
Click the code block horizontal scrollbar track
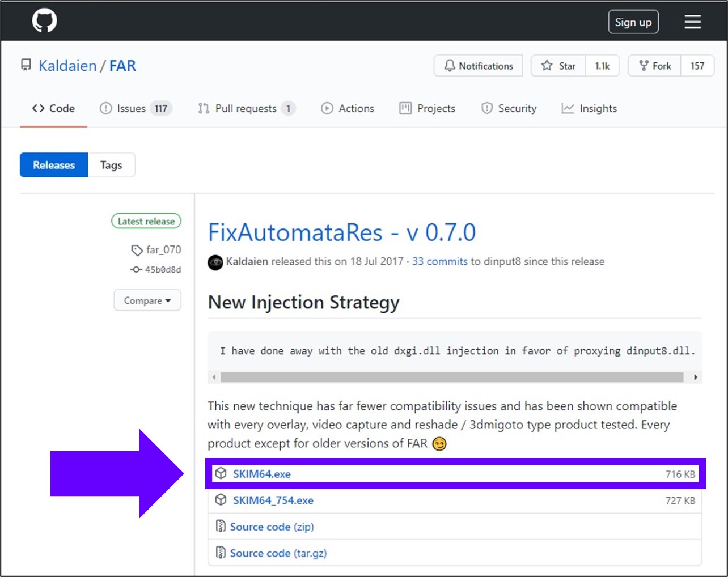pyautogui.click(x=452, y=377)
